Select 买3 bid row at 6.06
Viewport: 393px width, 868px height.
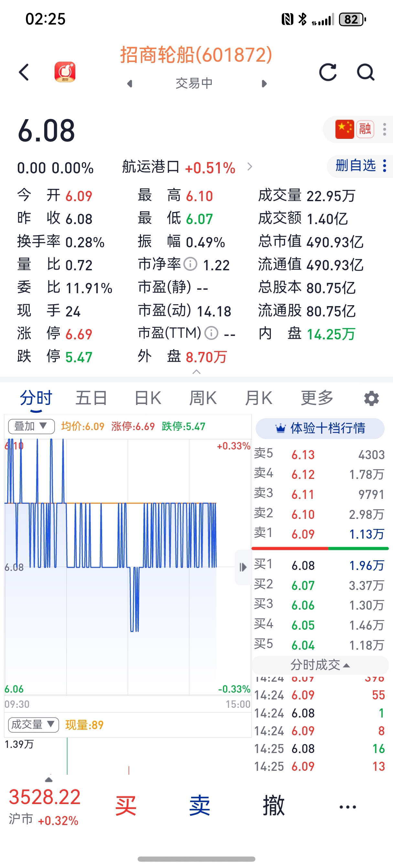coord(319,605)
